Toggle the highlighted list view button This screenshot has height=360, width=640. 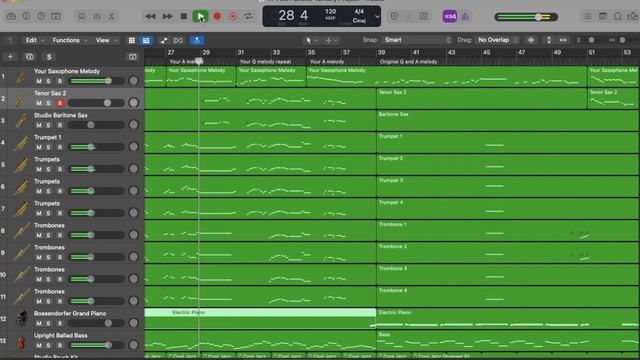pos(146,40)
